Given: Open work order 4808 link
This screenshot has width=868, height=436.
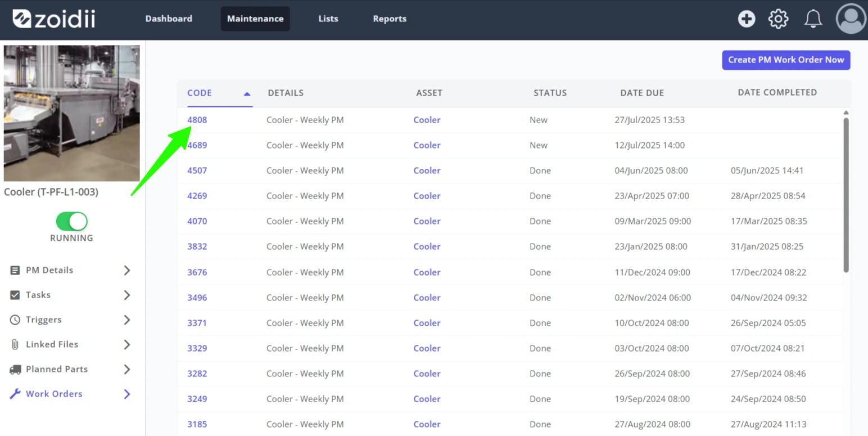Looking at the screenshot, I should pyautogui.click(x=197, y=120).
